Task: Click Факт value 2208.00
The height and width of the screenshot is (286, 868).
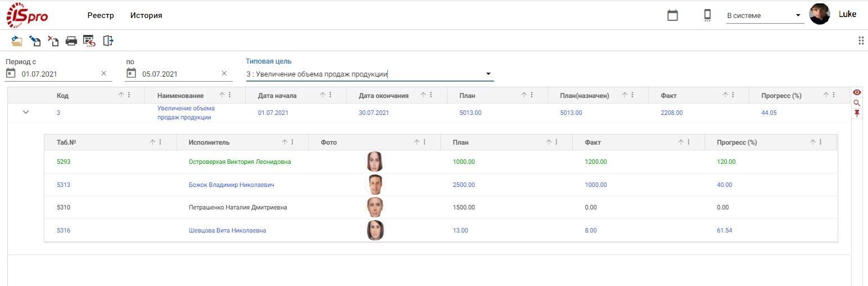Action: click(672, 113)
